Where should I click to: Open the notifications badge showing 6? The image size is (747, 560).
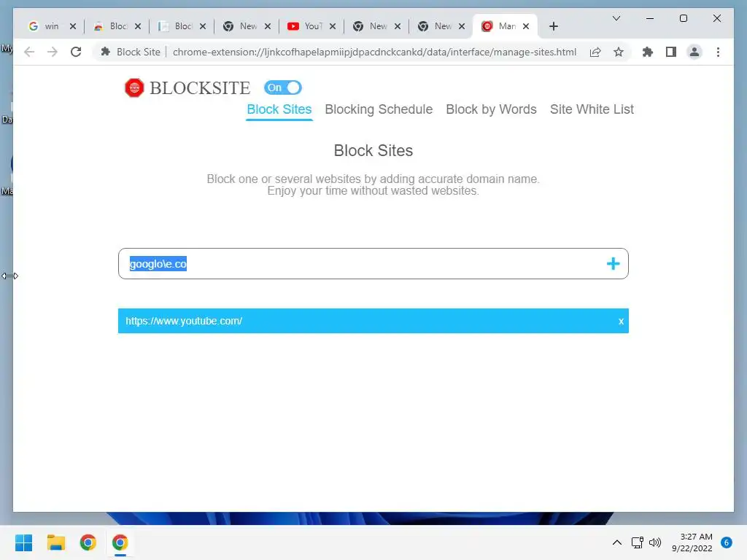click(x=727, y=542)
